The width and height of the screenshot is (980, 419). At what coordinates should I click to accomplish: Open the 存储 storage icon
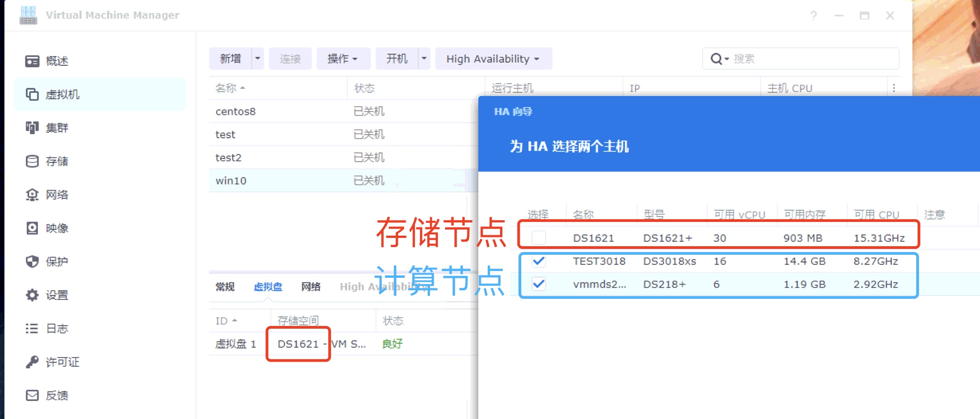tap(32, 161)
